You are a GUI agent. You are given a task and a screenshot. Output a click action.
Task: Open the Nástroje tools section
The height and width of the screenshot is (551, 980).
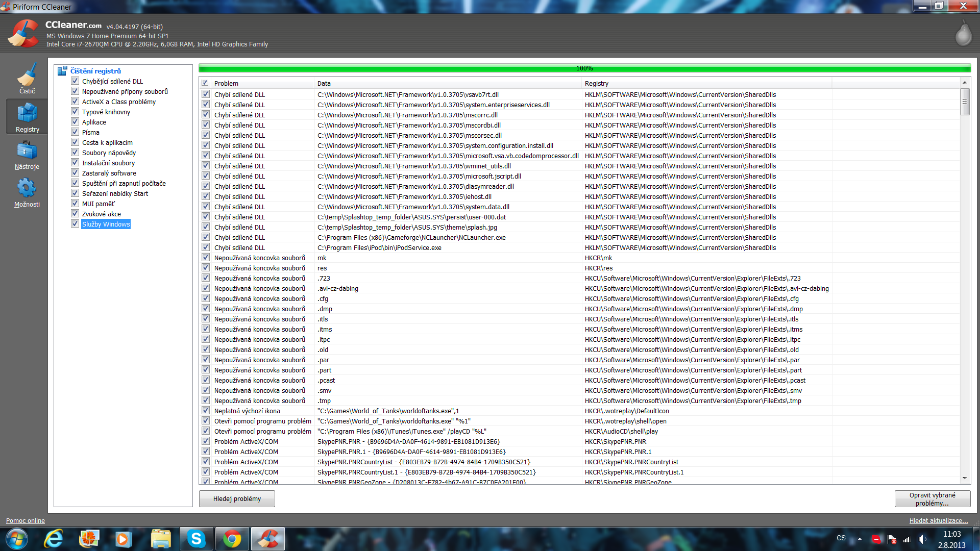point(27,156)
